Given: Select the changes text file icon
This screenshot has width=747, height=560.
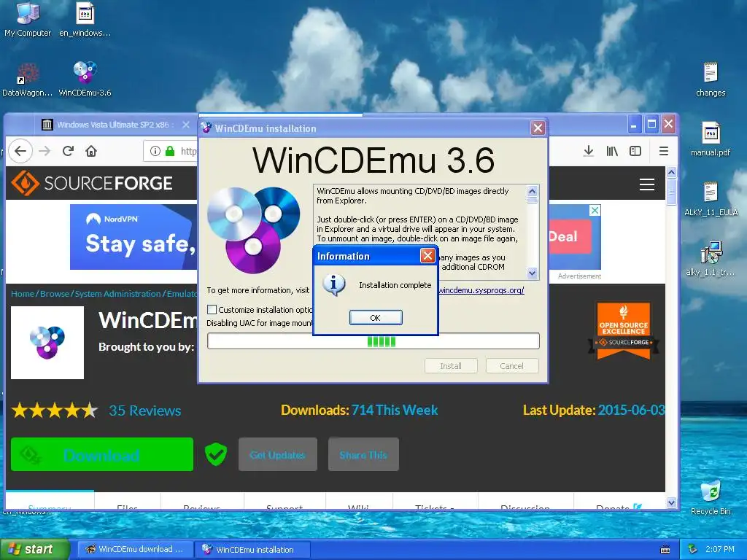Looking at the screenshot, I should click(x=711, y=79).
